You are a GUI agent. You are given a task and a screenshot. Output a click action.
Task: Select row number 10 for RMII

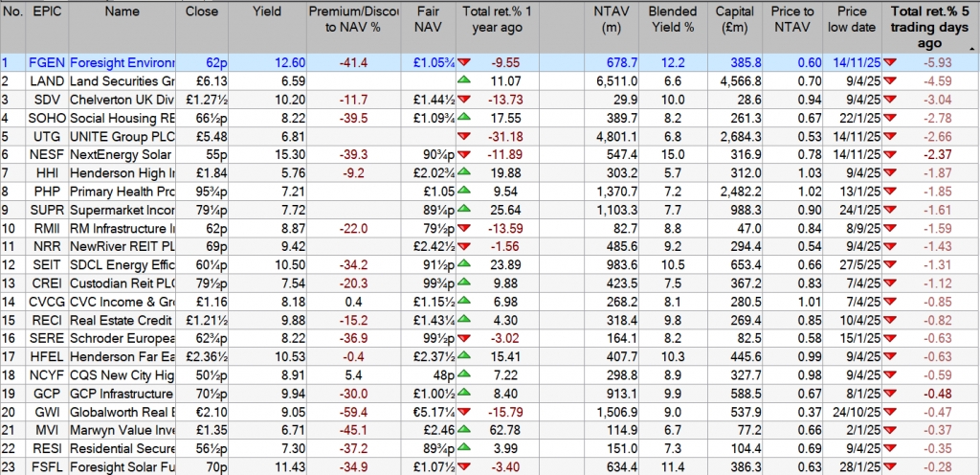[x=11, y=228]
